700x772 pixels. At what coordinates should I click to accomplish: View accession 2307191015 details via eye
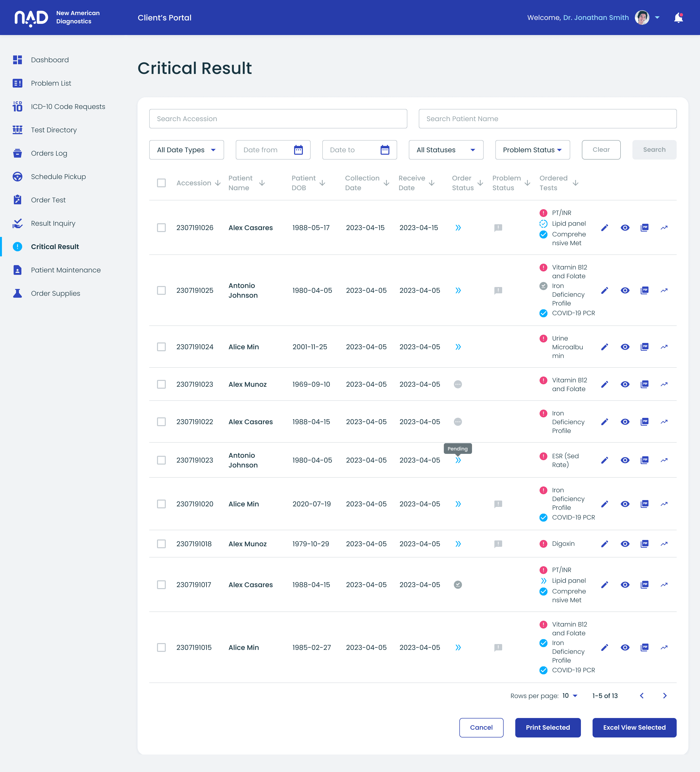(x=625, y=647)
